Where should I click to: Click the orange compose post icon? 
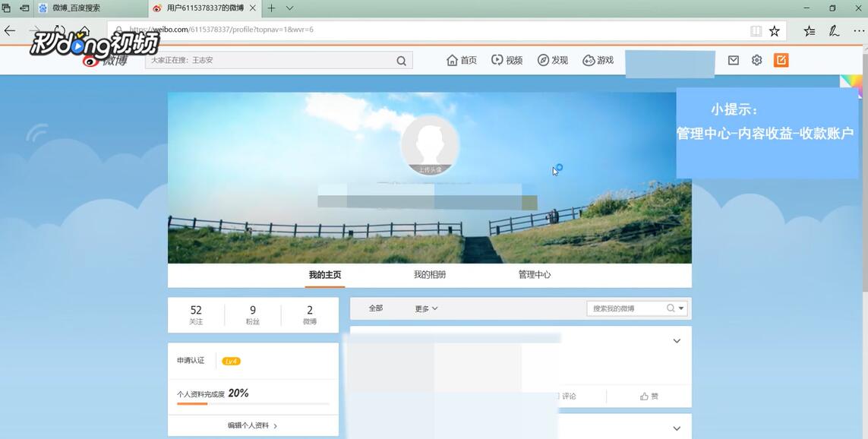click(781, 60)
